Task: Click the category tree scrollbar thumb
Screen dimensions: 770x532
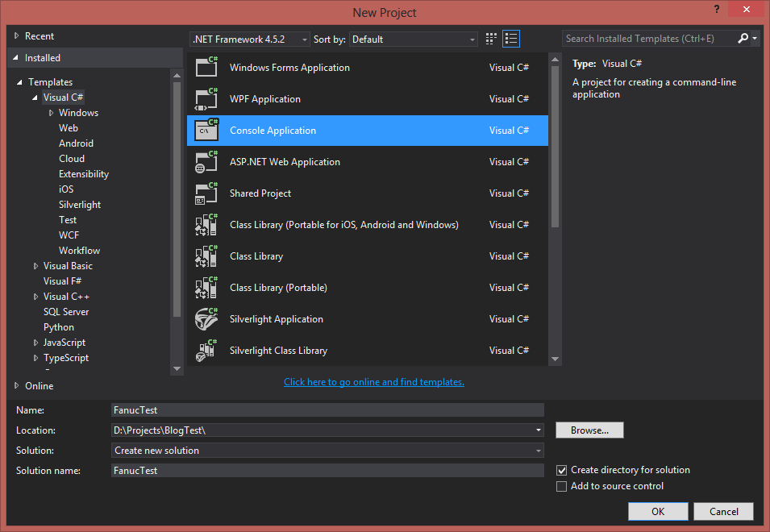Action: coord(177,199)
